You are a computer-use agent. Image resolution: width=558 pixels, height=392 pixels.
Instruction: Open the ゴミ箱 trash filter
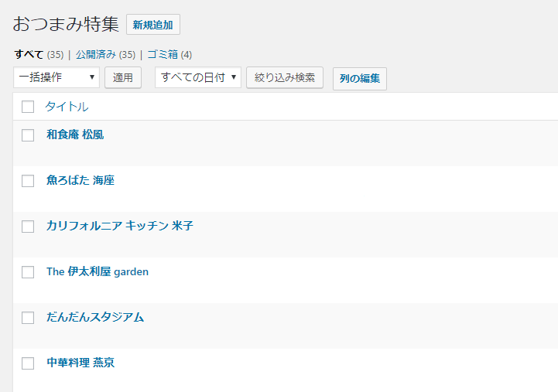pyautogui.click(x=163, y=55)
